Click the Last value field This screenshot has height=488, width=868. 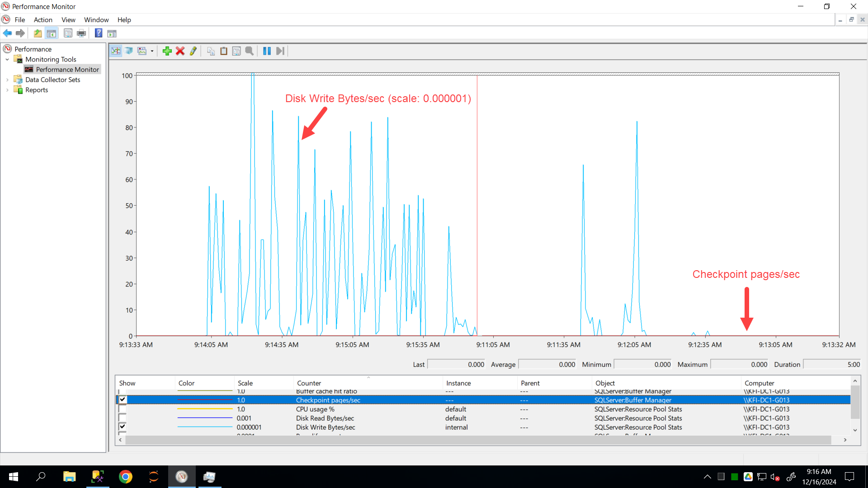click(456, 364)
